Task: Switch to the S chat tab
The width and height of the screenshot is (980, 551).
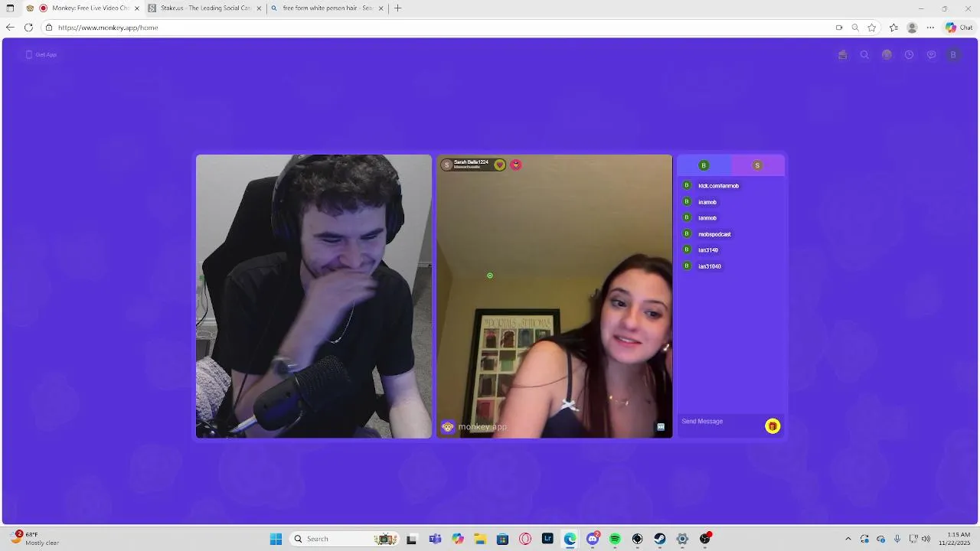Action: pos(757,165)
